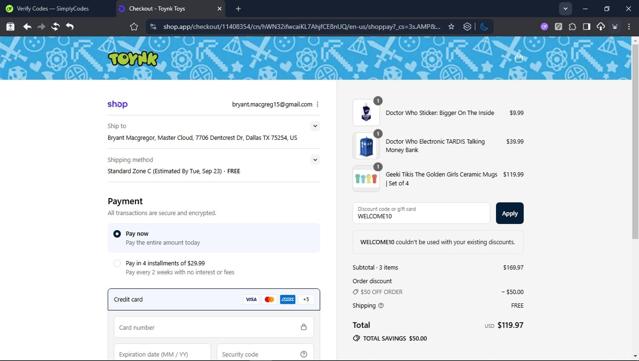This screenshot has height=361, width=639.
Task: Click the TOTAL SAVINGS $50.00 label
Action: (390, 339)
